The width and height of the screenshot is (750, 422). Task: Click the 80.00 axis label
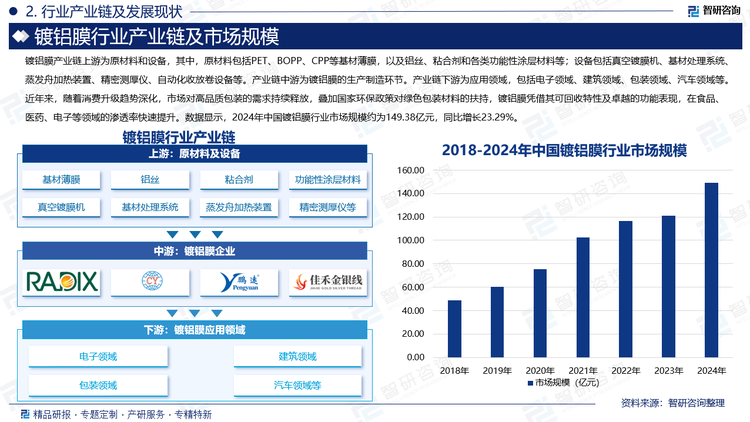tap(413, 264)
